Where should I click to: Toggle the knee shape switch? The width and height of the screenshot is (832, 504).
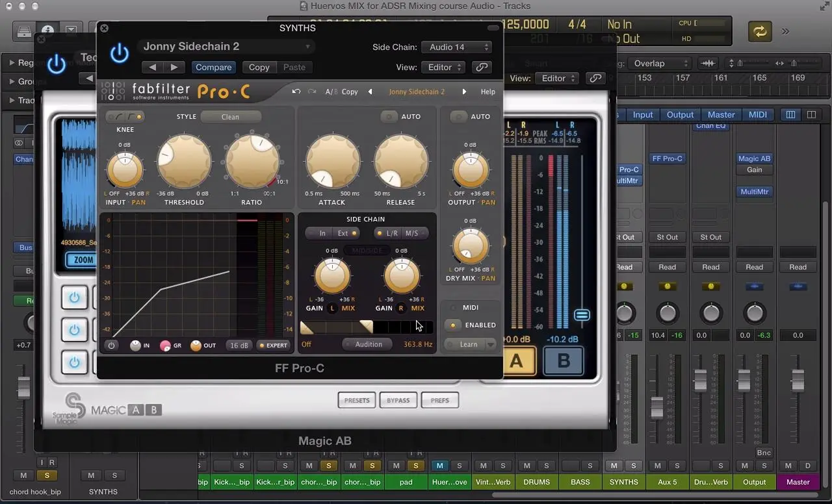(125, 116)
